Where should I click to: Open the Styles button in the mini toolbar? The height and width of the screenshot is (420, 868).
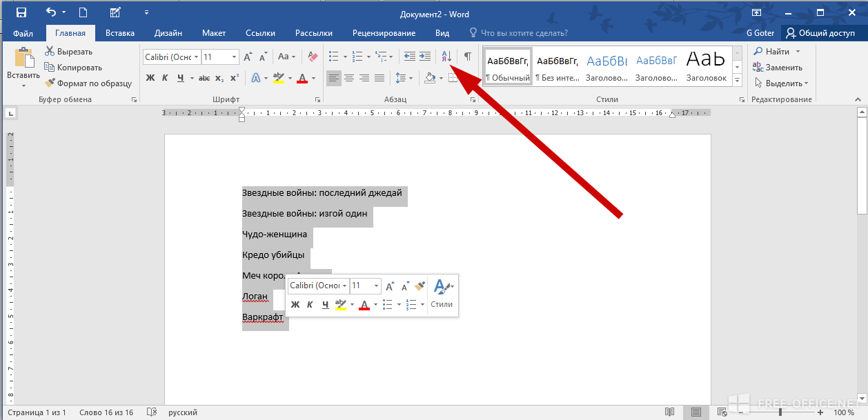(442, 293)
